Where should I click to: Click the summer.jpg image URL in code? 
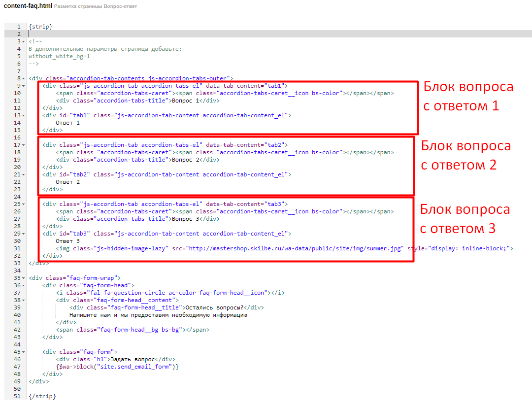click(x=295, y=248)
